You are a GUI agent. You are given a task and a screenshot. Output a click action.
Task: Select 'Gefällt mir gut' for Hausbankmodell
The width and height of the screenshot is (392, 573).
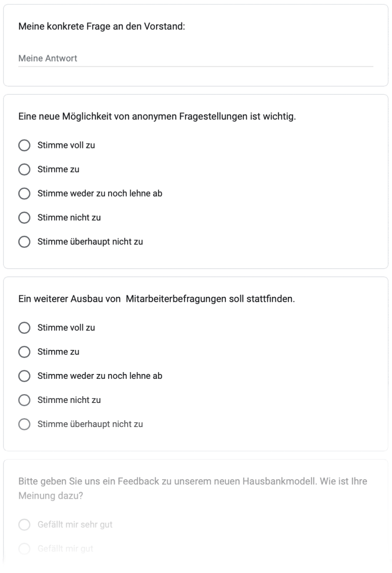24,548
